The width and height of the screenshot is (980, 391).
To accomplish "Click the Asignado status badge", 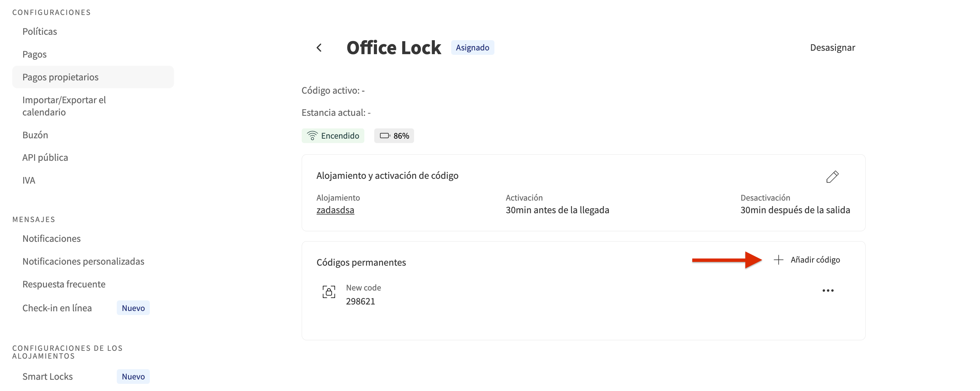I will pos(473,47).
